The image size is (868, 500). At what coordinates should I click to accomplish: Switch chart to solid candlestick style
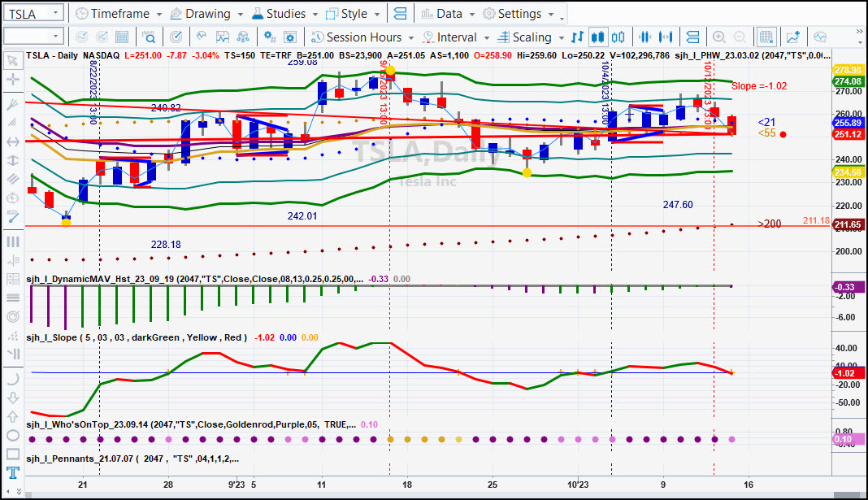598,37
